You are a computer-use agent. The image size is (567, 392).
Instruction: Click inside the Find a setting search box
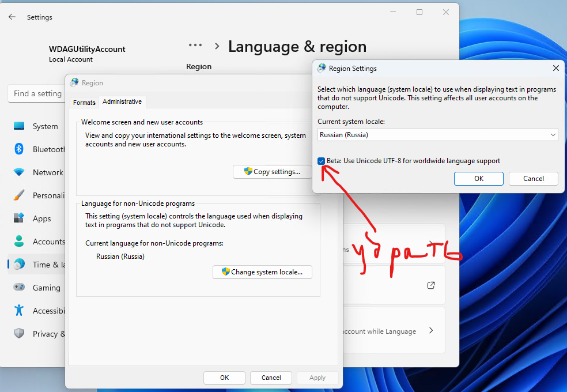pyautogui.click(x=37, y=93)
